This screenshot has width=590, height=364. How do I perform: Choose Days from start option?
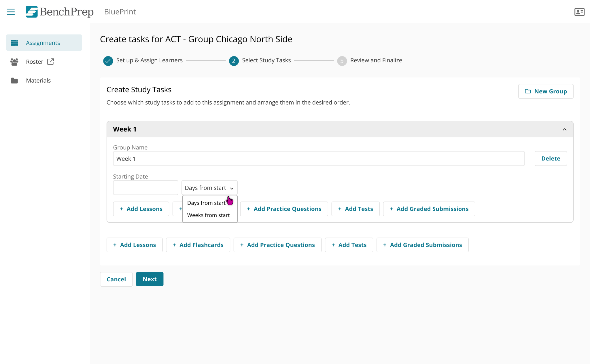click(x=206, y=203)
